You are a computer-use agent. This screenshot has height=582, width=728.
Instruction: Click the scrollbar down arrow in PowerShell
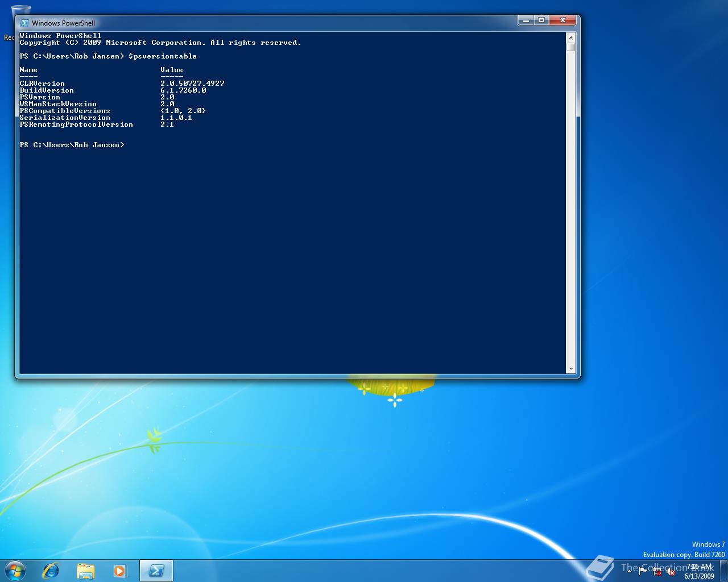tap(571, 369)
